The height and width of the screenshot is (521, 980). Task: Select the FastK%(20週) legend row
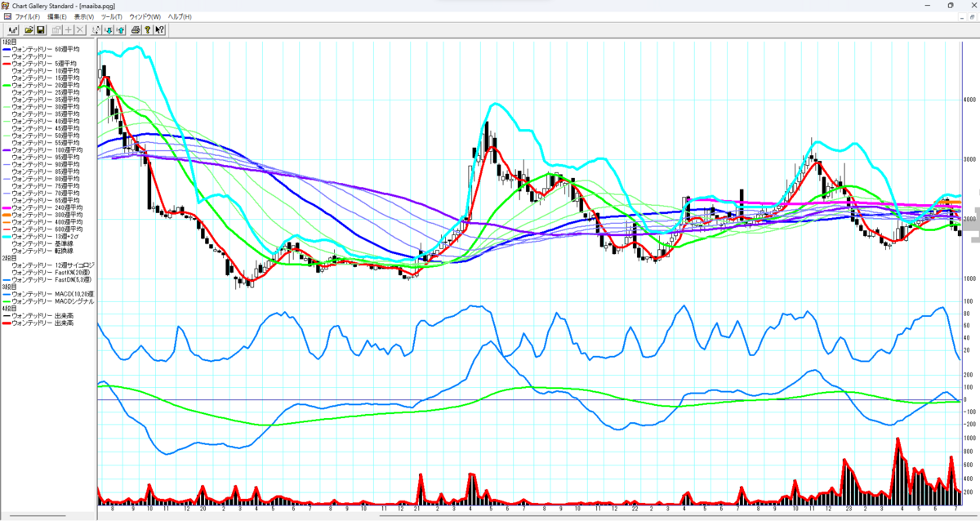[51, 273]
